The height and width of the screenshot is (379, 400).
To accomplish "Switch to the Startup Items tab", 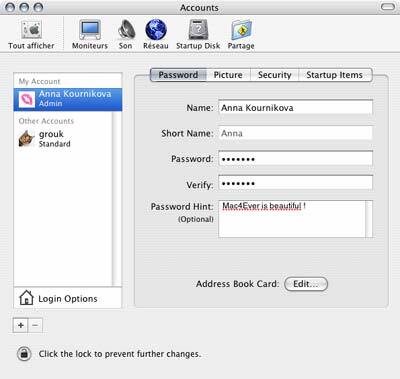I will pyautogui.click(x=335, y=75).
